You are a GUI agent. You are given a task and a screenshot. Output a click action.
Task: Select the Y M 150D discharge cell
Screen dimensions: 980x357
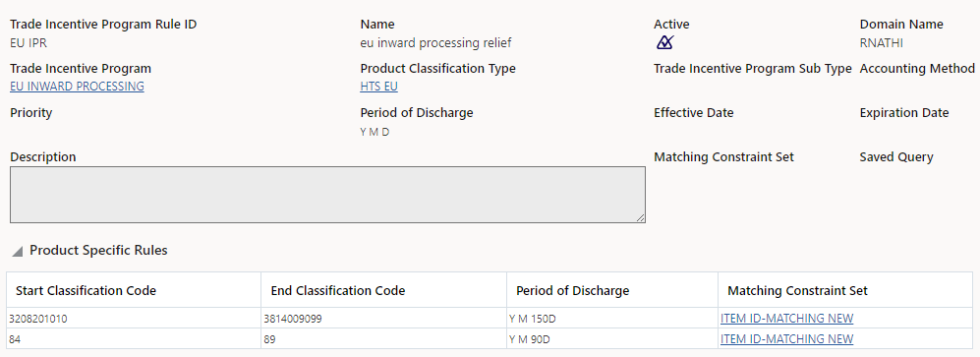(612, 319)
